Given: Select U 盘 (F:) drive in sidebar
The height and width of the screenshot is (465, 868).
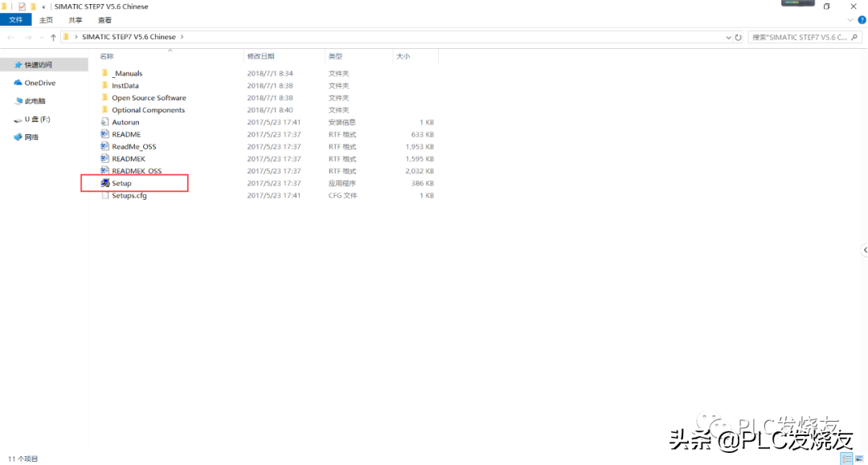Looking at the screenshot, I should (x=37, y=119).
